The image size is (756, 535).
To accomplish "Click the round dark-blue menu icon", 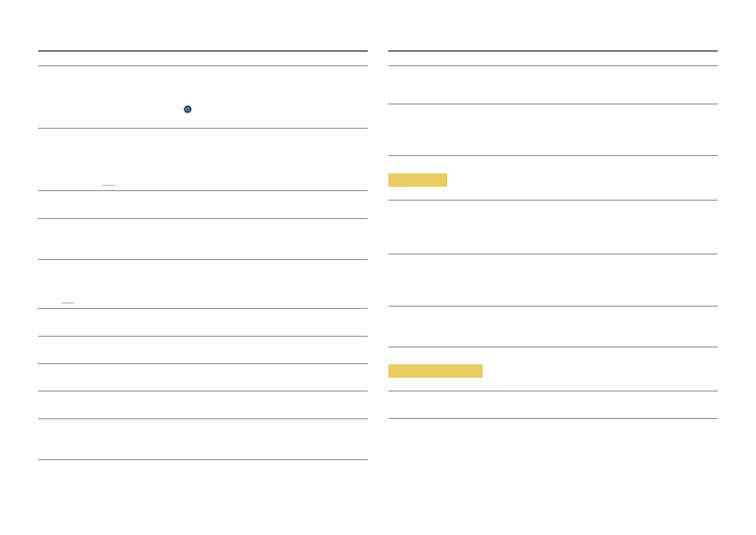I will (188, 109).
